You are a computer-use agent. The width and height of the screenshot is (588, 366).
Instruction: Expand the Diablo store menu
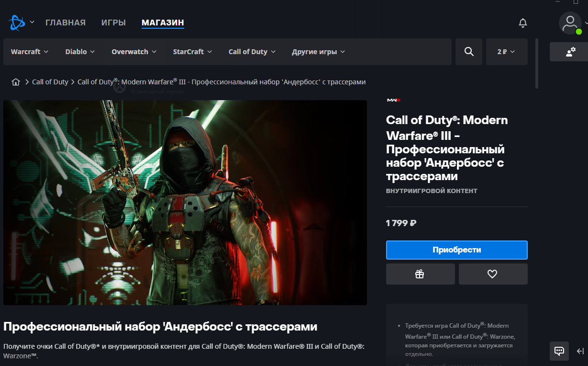pyautogui.click(x=80, y=52)
